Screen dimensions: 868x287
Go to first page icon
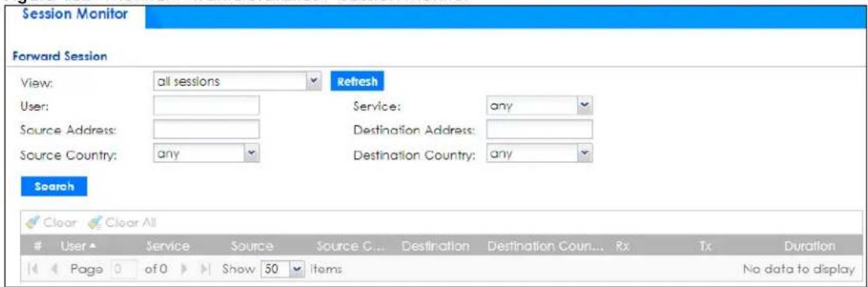[x=31, y=270]
